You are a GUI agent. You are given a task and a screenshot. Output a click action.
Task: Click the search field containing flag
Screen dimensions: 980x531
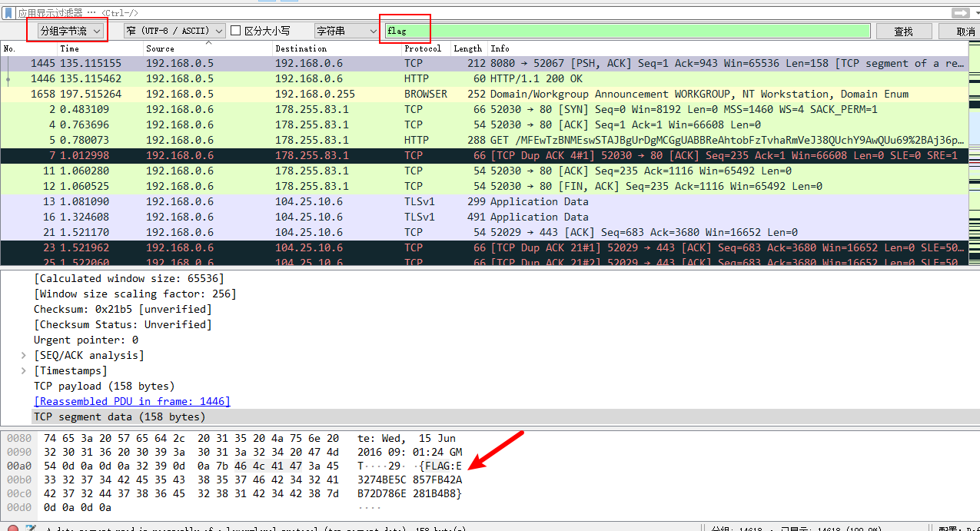[627, 31]
